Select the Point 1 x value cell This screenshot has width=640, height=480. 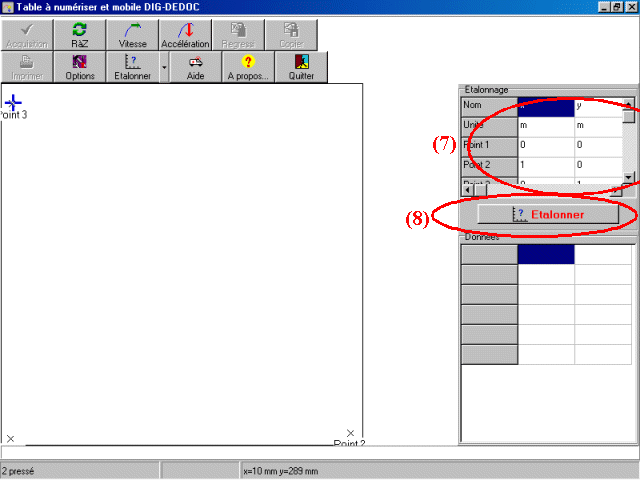(545, 145)
